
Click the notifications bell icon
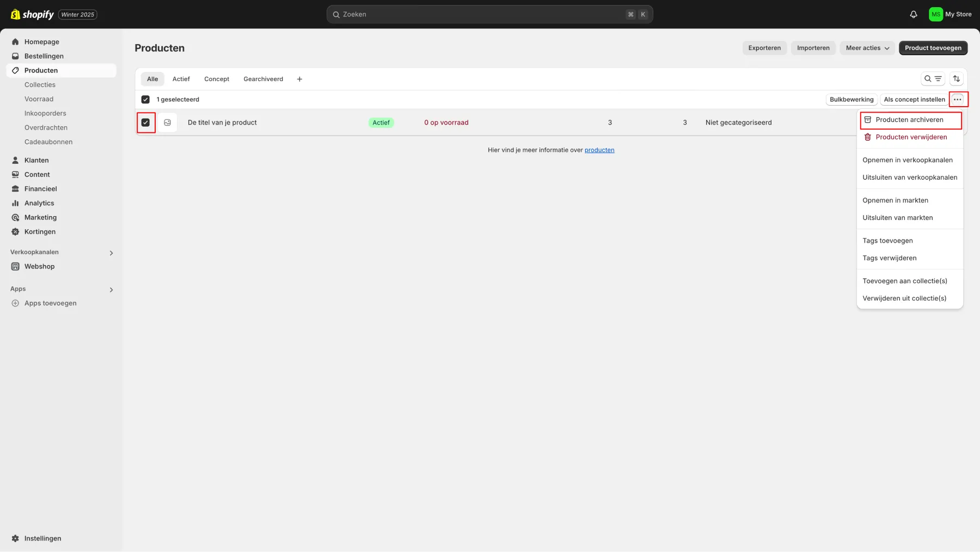pos(914,15)
